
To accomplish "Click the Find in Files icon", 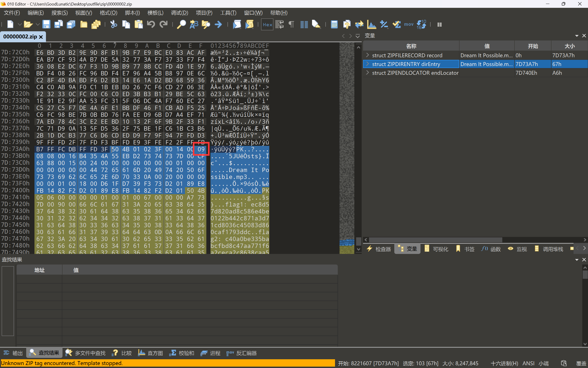I will [x=206, y=24].
